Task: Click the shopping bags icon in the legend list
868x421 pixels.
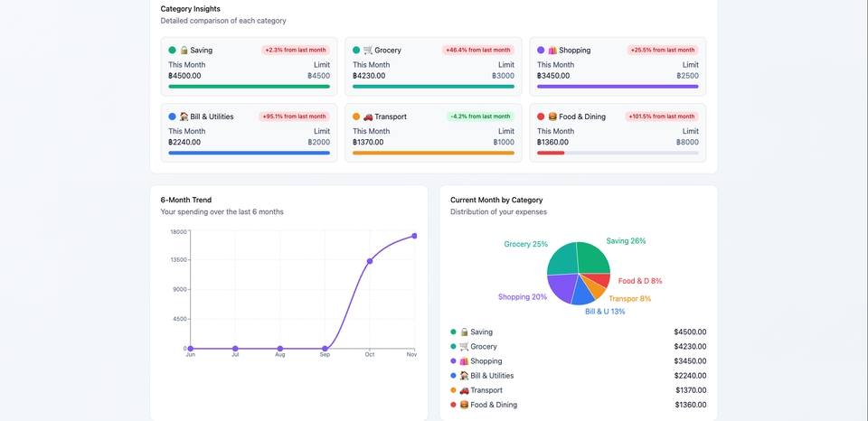Action: 464,361
